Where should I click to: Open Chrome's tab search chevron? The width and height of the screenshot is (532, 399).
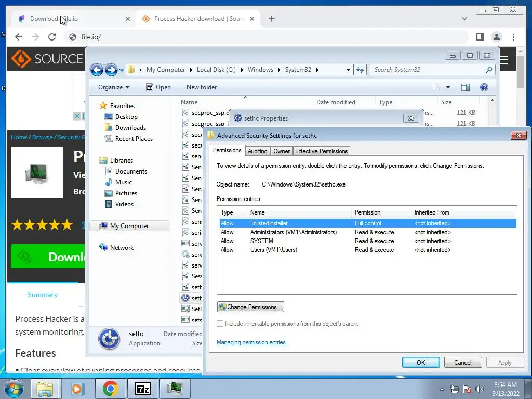pos(464,19)
